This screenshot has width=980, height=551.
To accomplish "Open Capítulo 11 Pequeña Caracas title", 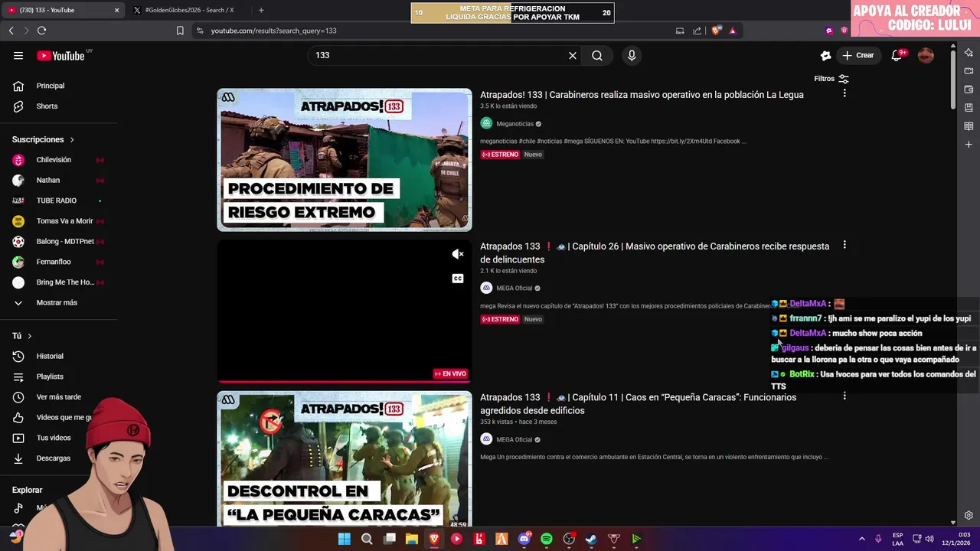I will coord(638,404).
